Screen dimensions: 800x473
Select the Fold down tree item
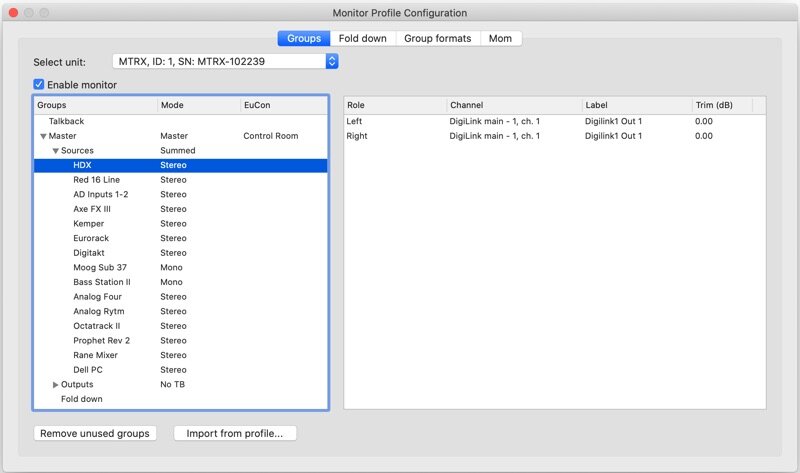tap(181, 399)
